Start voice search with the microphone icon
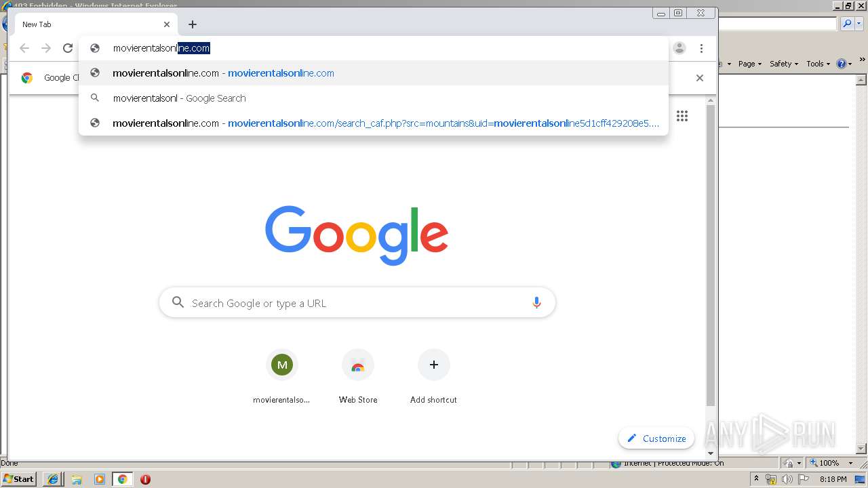 tap(536, 303)
